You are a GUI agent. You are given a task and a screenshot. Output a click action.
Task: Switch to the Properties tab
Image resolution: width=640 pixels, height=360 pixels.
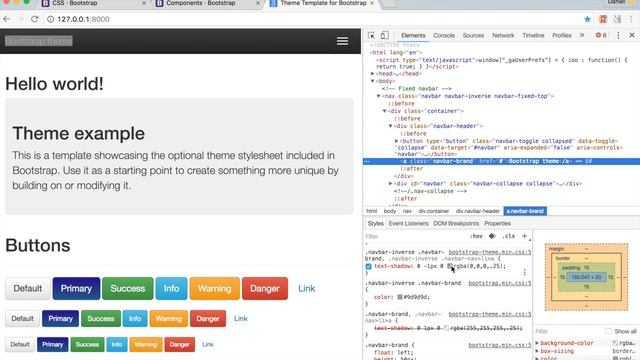[497, 223]
